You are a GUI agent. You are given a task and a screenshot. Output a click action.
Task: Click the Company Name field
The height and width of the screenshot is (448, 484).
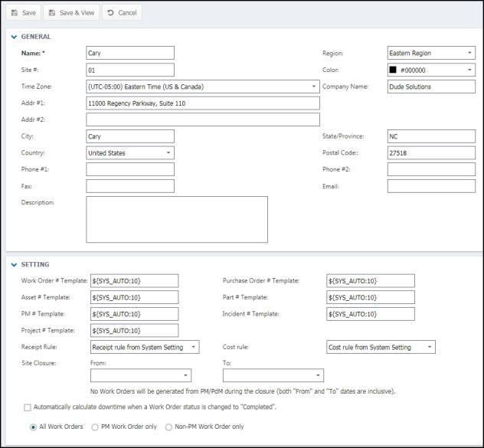click(x=431, y=87)
